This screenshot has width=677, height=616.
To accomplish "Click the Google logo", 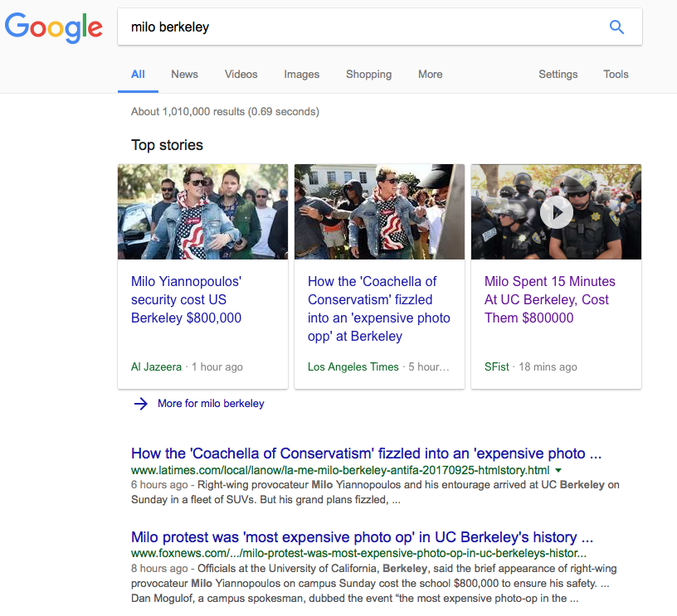I will pos(54,27).
